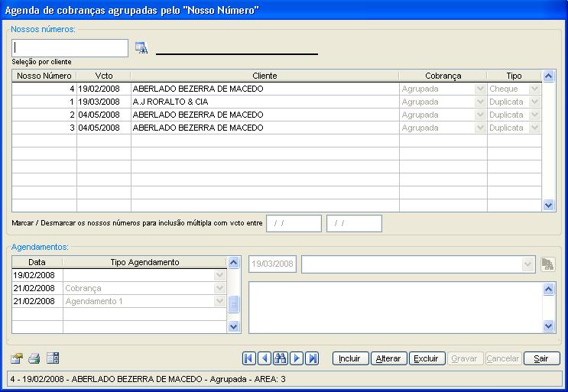The height and width of the screenshot is (392, 568).
Task: Open Cobrança dropdown for A.J RORALTO row
Action: click(480, 102)
